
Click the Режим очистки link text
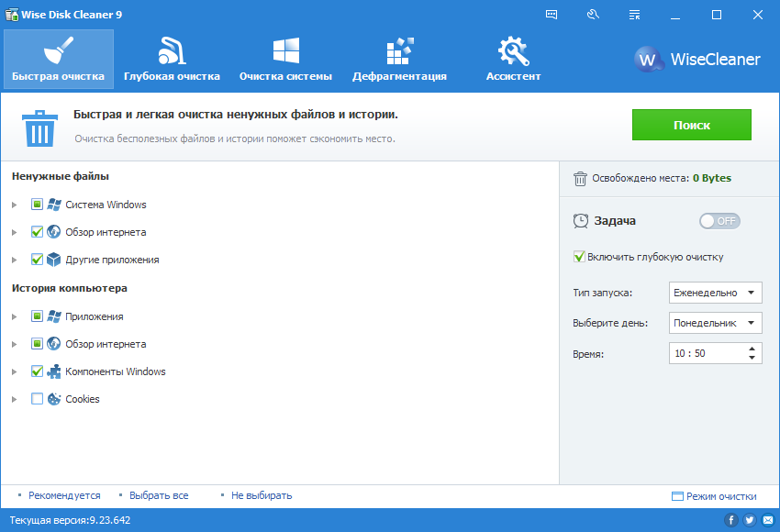click(x=721, y=496)
